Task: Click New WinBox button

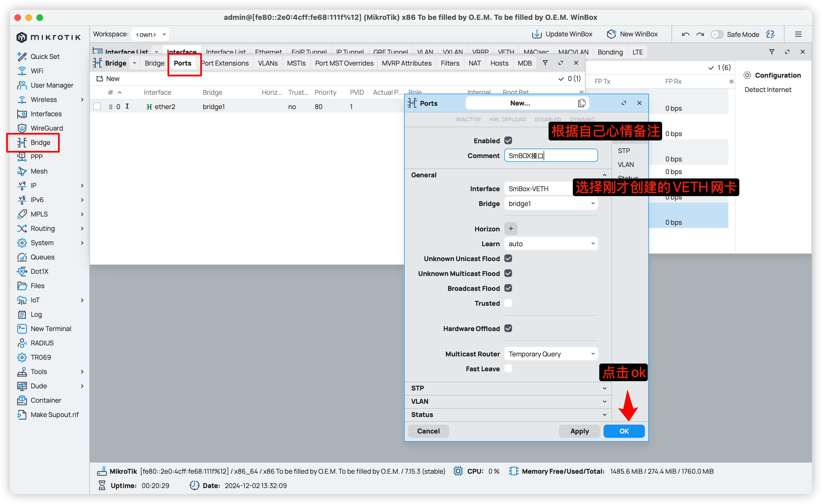Action: [632, 34]
